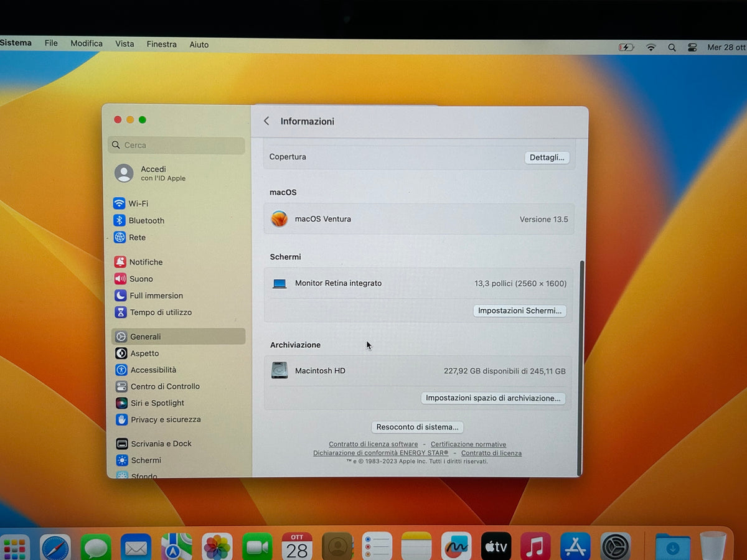The width and height of the screenshot is (747, 560).
Task: Open Contratto di licenza software link
Action: [x=374, y=444]
